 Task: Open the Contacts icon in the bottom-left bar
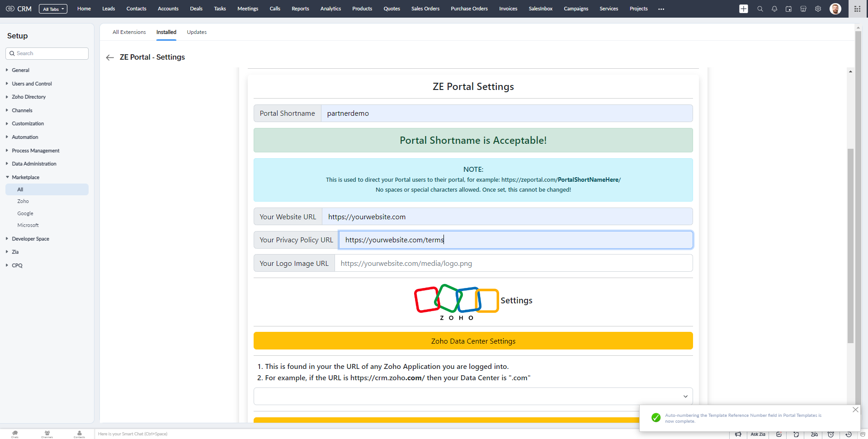[79, 434]
